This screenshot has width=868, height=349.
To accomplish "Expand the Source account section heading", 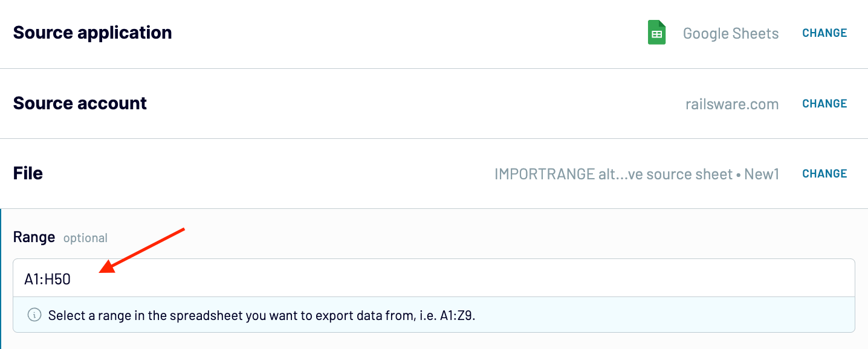I will point(80,103).
